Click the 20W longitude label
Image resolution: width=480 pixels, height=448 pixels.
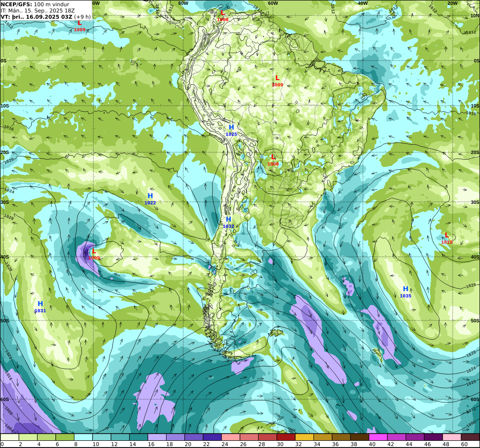click(x=452, y=3)
